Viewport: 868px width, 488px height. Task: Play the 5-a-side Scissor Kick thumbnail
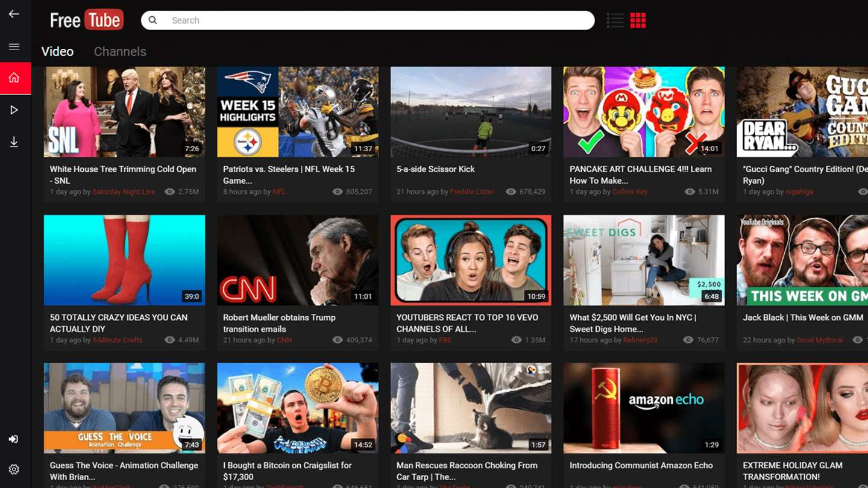471,112
